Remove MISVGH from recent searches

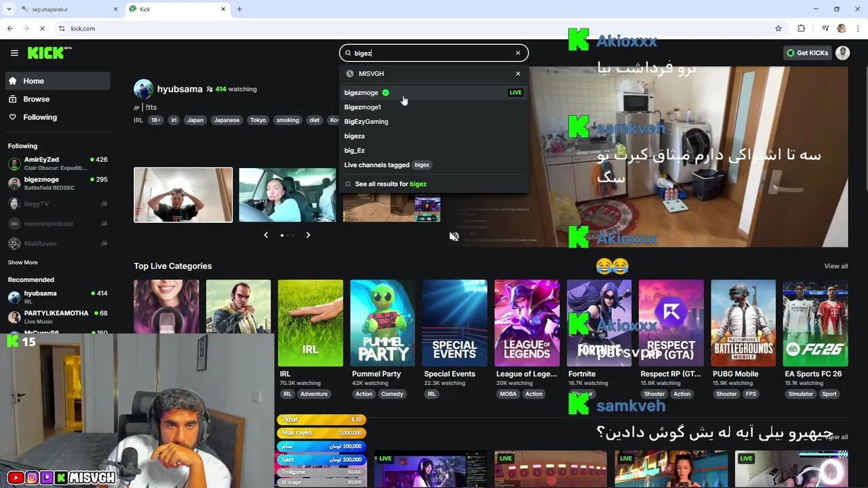pyautogui.click(x=518, y=73)
